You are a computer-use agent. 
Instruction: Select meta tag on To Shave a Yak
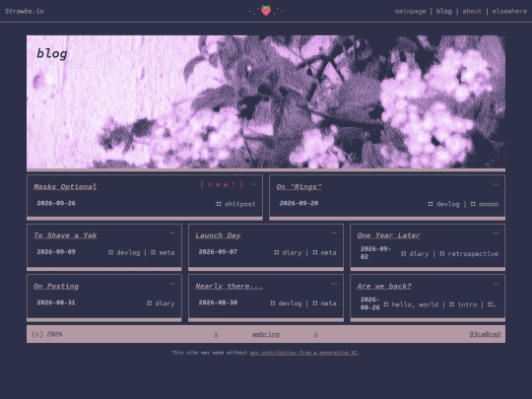coord(163,252)
